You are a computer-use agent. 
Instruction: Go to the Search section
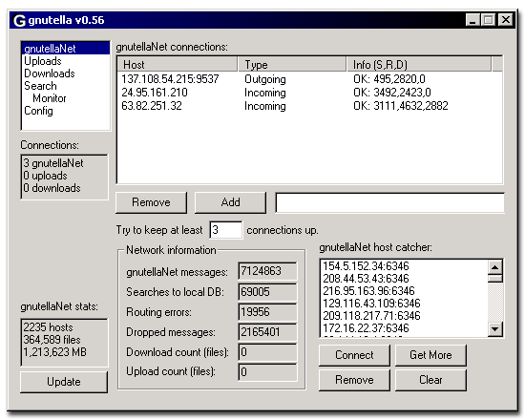40,86
